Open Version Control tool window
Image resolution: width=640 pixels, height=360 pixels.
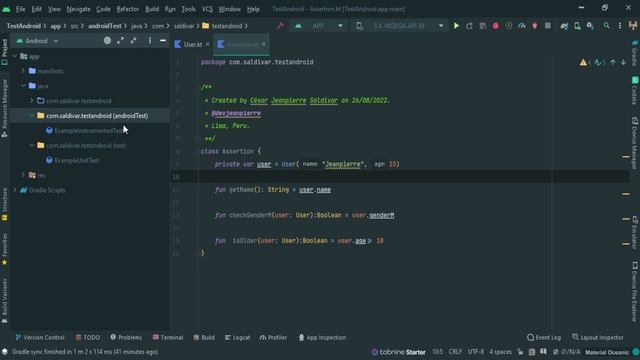[x=40, y=338]
